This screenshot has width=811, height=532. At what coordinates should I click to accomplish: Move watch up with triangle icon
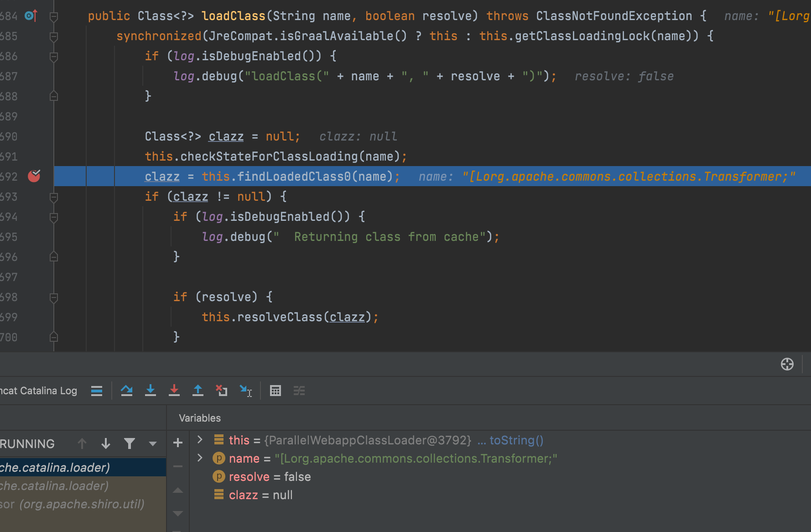tap(178, 490)
